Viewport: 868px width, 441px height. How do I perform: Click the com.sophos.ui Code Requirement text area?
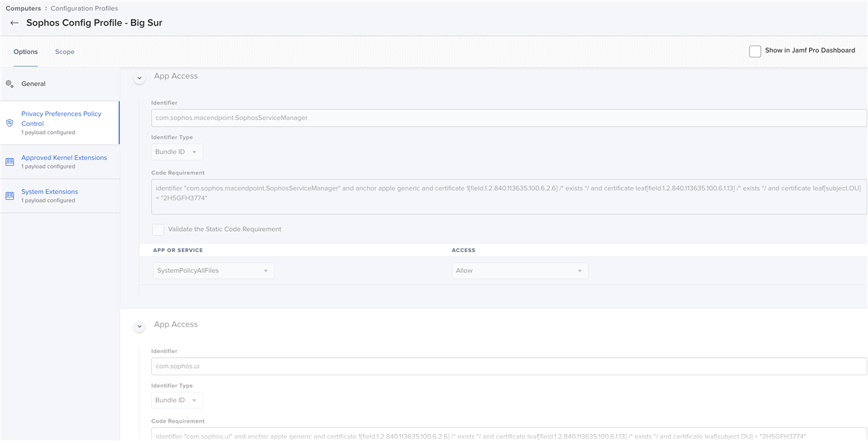[509, 434]
